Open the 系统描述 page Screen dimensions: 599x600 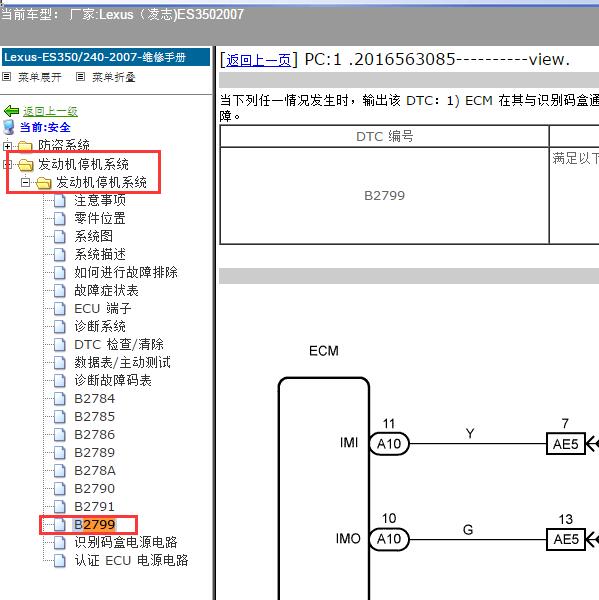[x=100, y=254]
